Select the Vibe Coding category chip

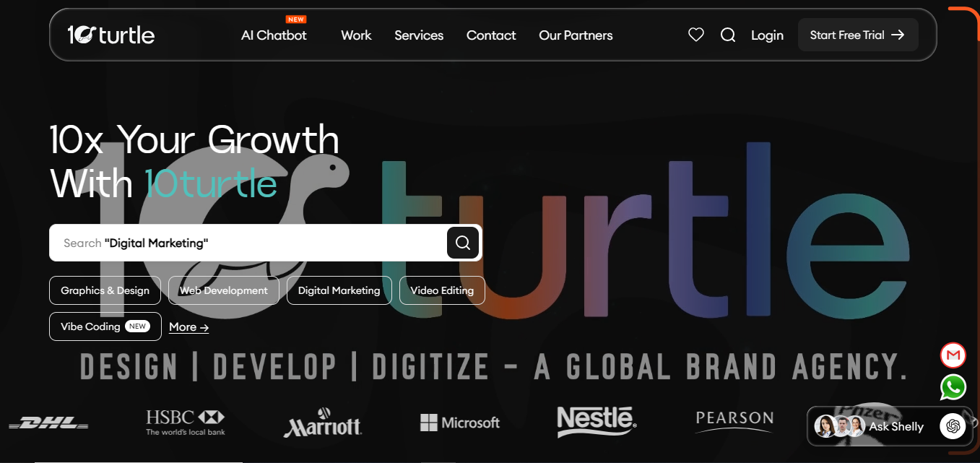(105, 326)
